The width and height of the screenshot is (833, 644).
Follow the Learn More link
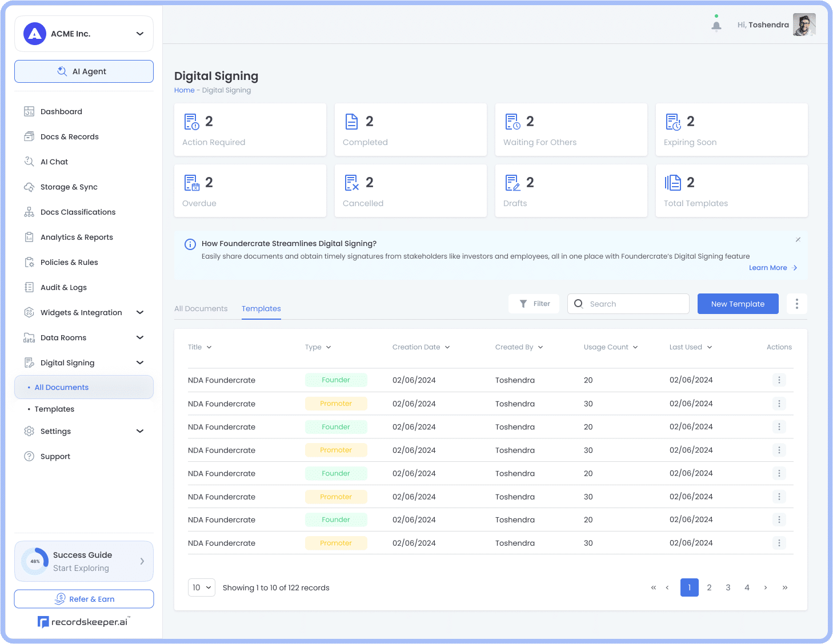coord(773,268)
